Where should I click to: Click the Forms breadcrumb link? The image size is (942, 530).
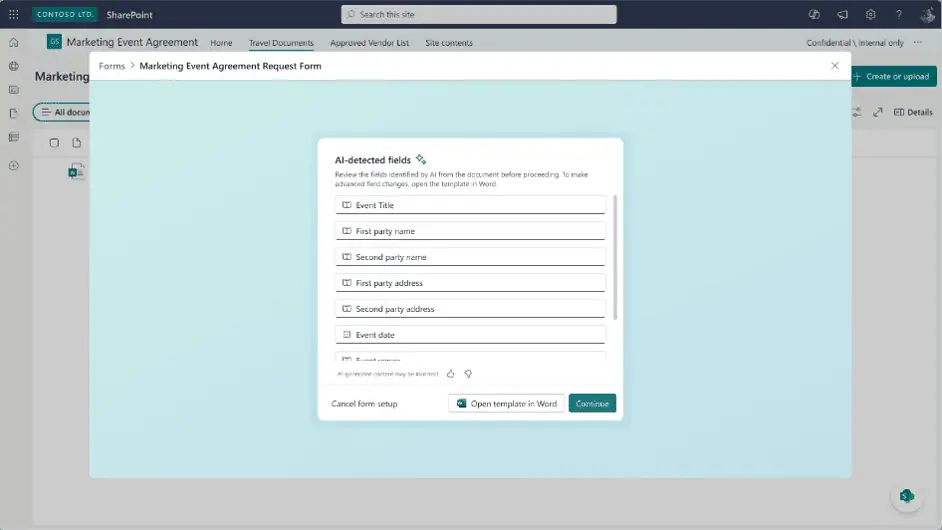112,66
